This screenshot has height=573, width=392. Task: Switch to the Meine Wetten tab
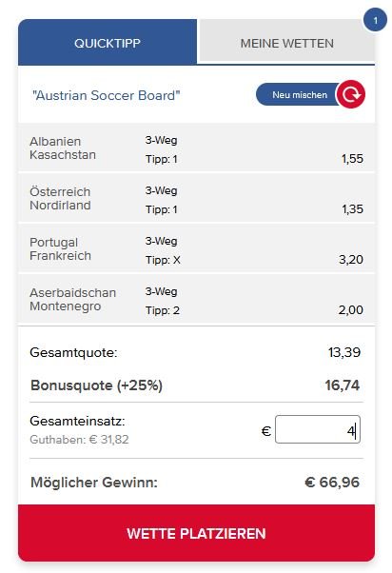[x=286, y=42]
